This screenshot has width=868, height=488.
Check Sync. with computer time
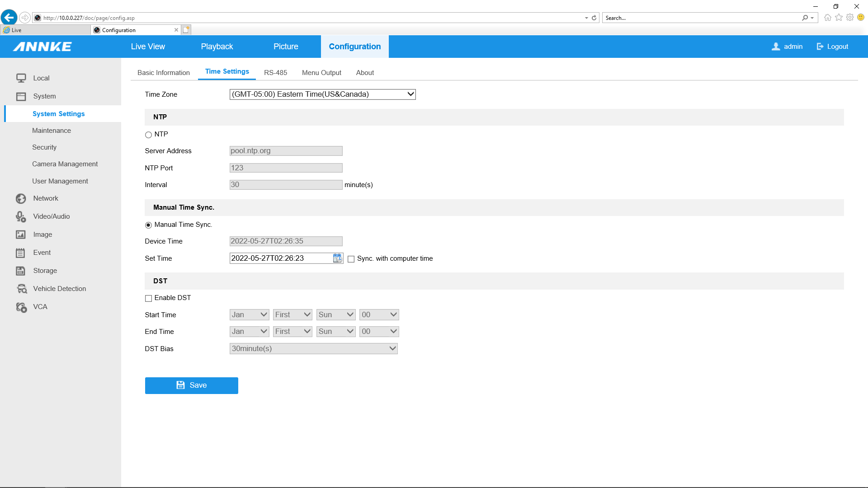tap(351, 259)
